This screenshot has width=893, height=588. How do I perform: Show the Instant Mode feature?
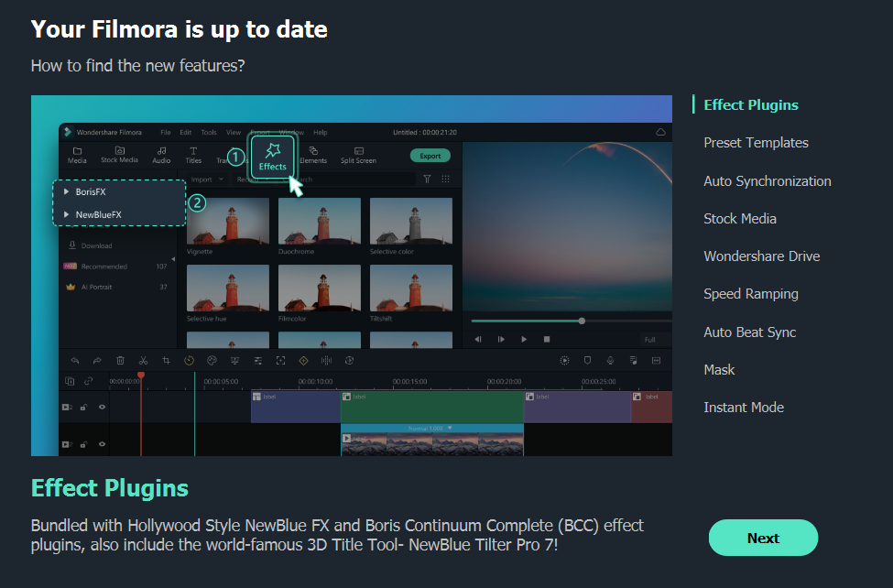tap(743, 408)
